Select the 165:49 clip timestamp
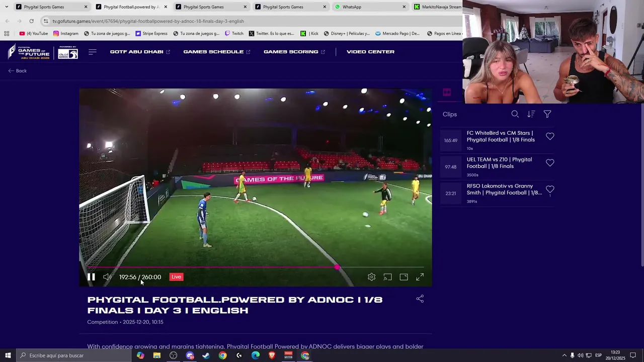Image resolution: width=644 pixels, height=362 pixels. click(x=450, y=140)
